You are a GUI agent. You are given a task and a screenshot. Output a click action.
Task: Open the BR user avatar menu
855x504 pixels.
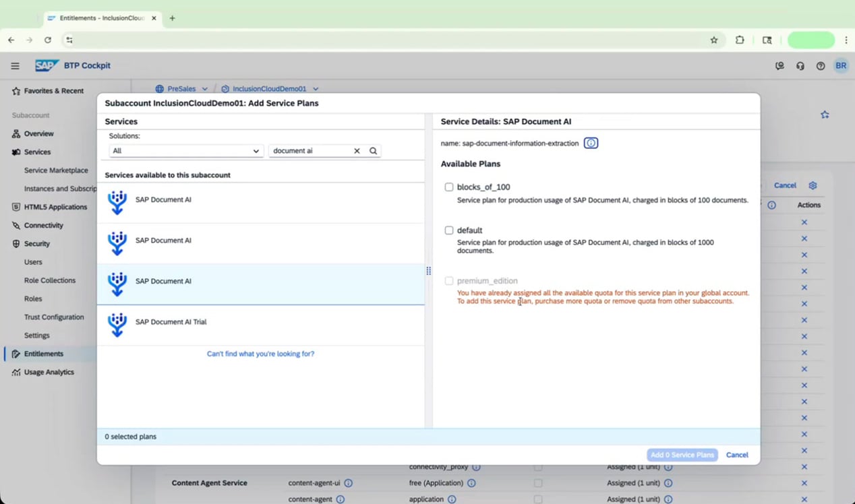click(841, 65)
